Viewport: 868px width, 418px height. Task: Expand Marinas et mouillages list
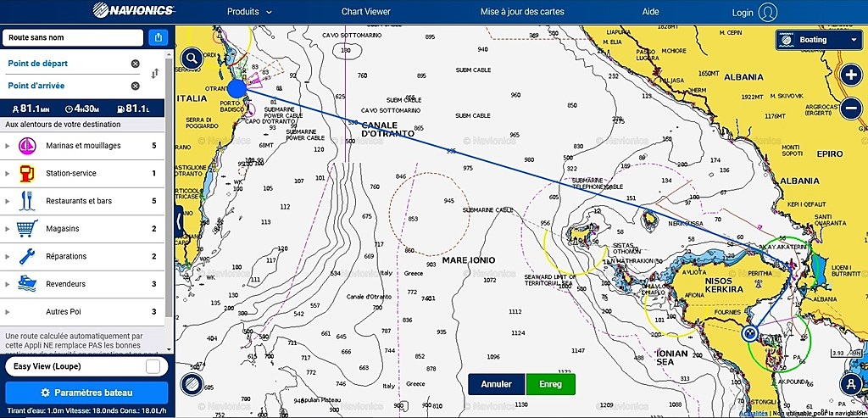coord(8,146)
